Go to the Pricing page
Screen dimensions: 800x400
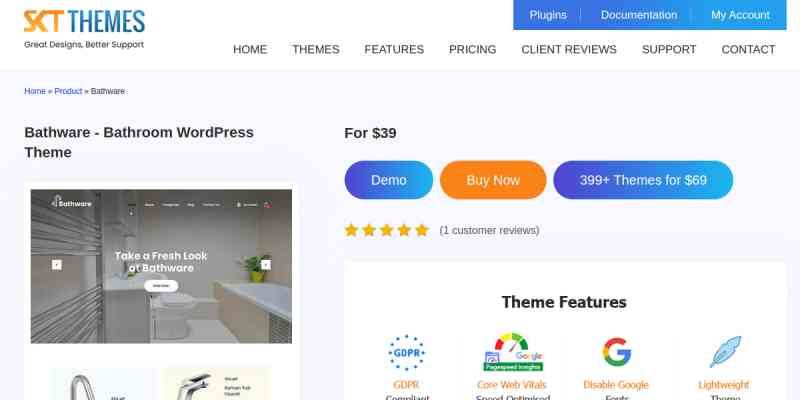(x=472, y=49)
